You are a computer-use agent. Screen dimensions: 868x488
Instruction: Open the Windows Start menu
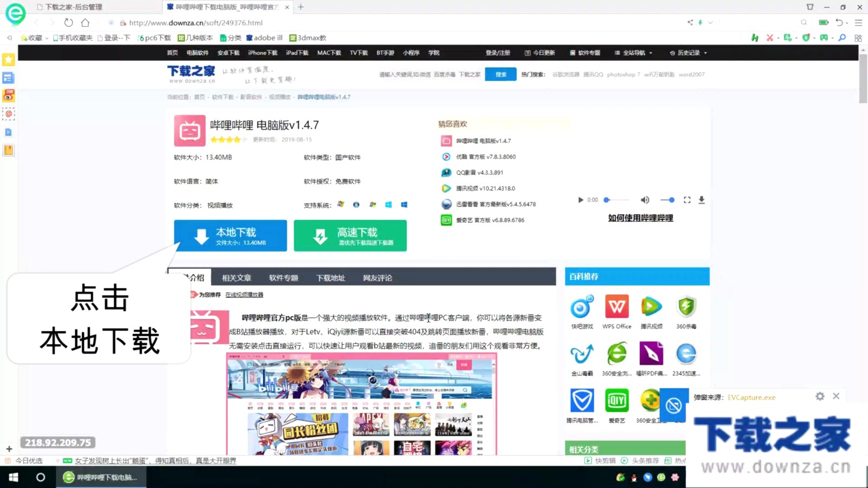tap(14, 477)
